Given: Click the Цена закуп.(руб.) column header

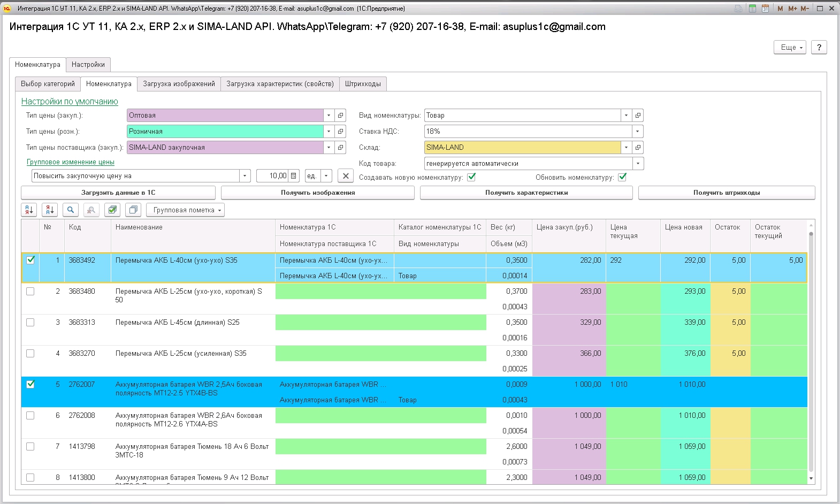Looking at the screenshot, I should (569, 235).
